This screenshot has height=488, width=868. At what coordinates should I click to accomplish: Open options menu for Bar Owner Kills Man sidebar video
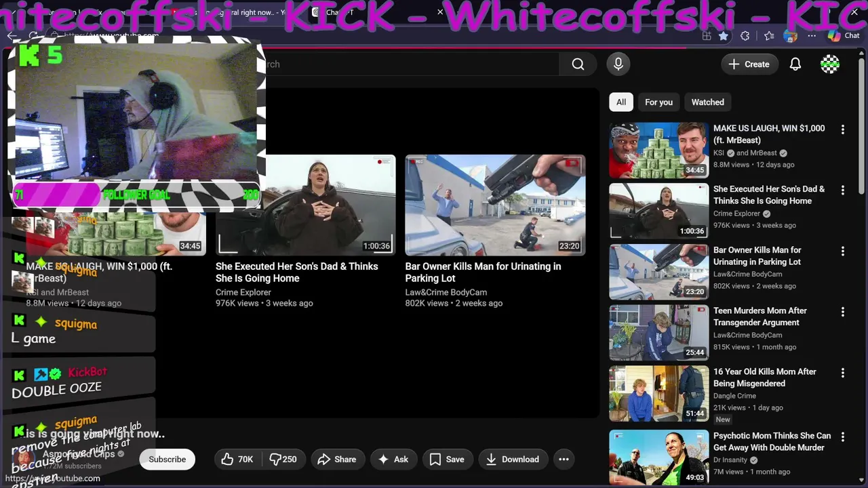pos(843,251)
